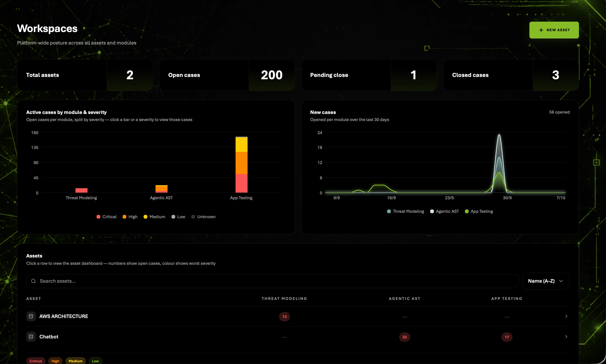The image size is (606, 364).
Task: Click the Low tag below asset table
Action: [96, 361]
